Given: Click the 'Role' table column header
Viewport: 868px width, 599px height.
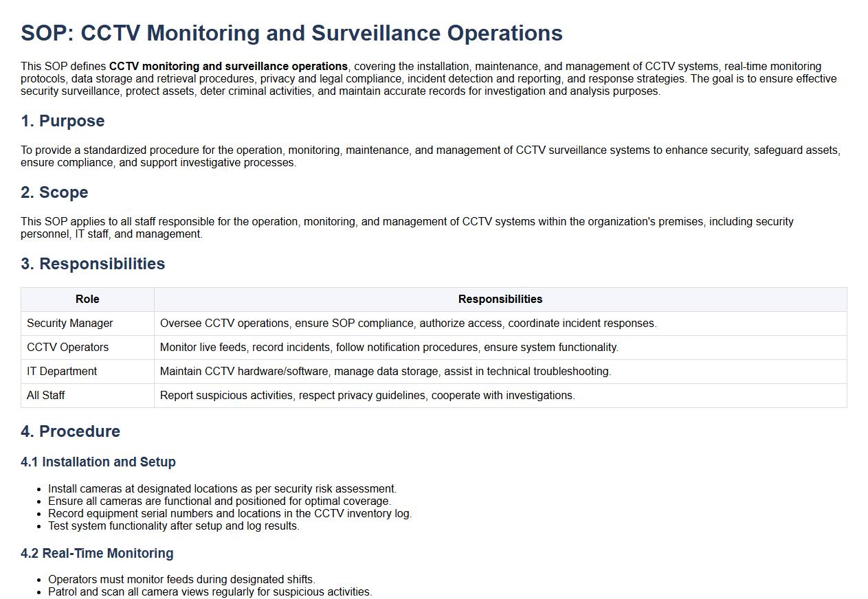Looking at the screenshot, I should [87, 299].
